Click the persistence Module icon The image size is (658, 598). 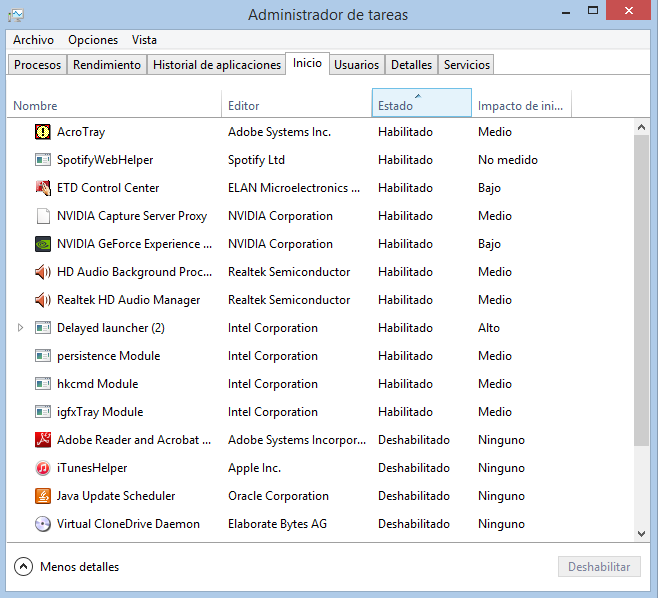[x=42, y=356]
